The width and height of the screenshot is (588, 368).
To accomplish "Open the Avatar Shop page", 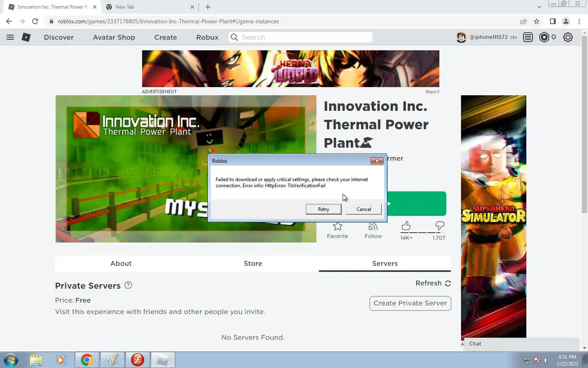I will click(x=114, y=37).
